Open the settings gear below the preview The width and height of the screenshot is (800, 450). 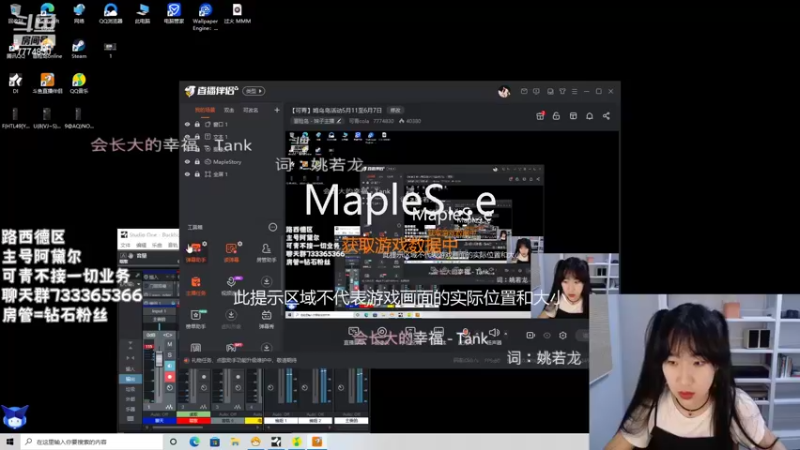coord(563,335)
